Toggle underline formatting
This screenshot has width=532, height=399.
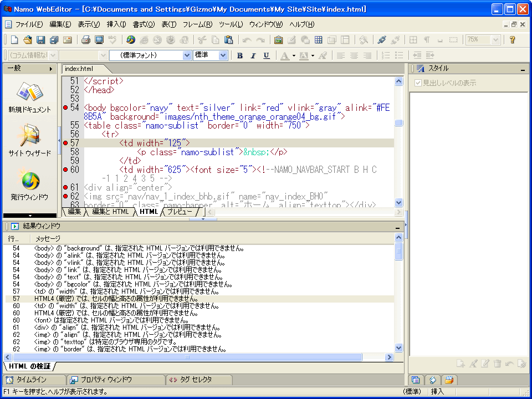point(267,55)
